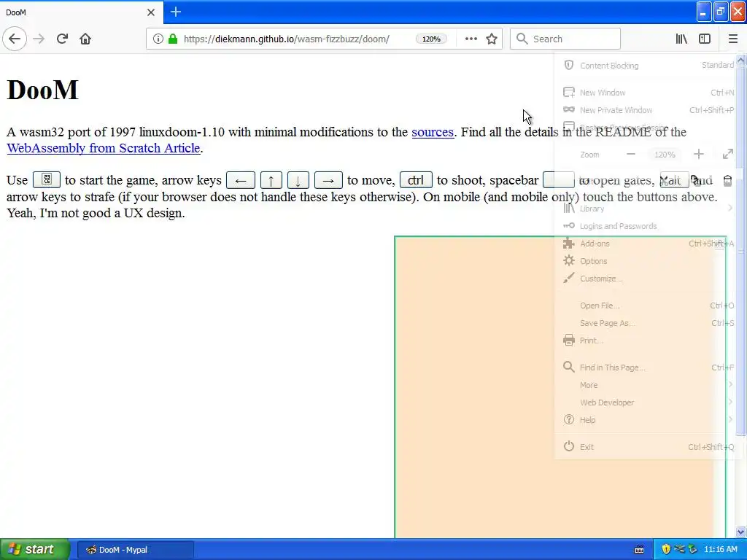Choose Open File… in the menu
This screenshot has width=747, height=560.
pyautogui.click(x=649, y=306)
